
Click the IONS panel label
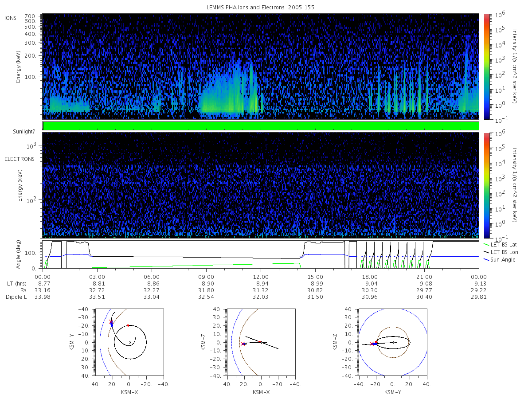tap(11, 18)
